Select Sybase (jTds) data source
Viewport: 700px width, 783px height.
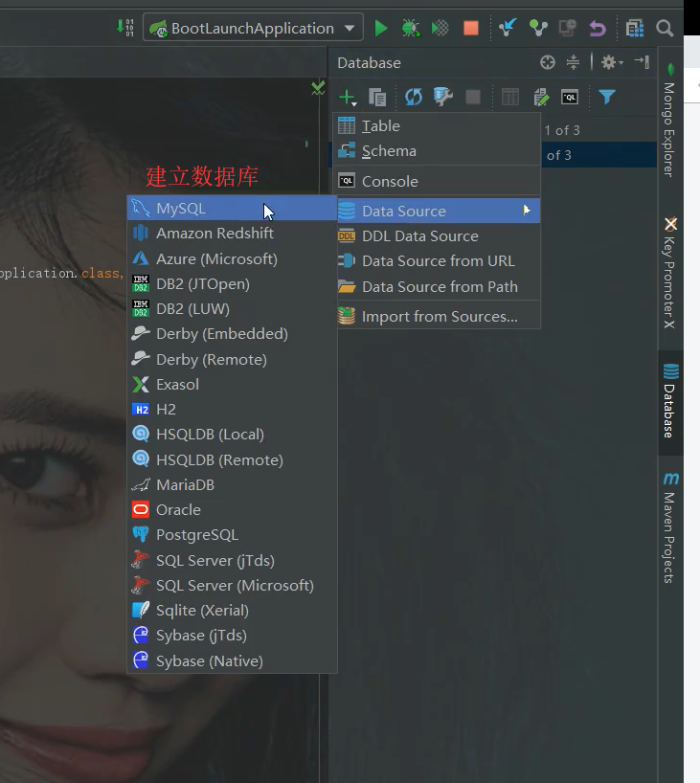(233, 636)
